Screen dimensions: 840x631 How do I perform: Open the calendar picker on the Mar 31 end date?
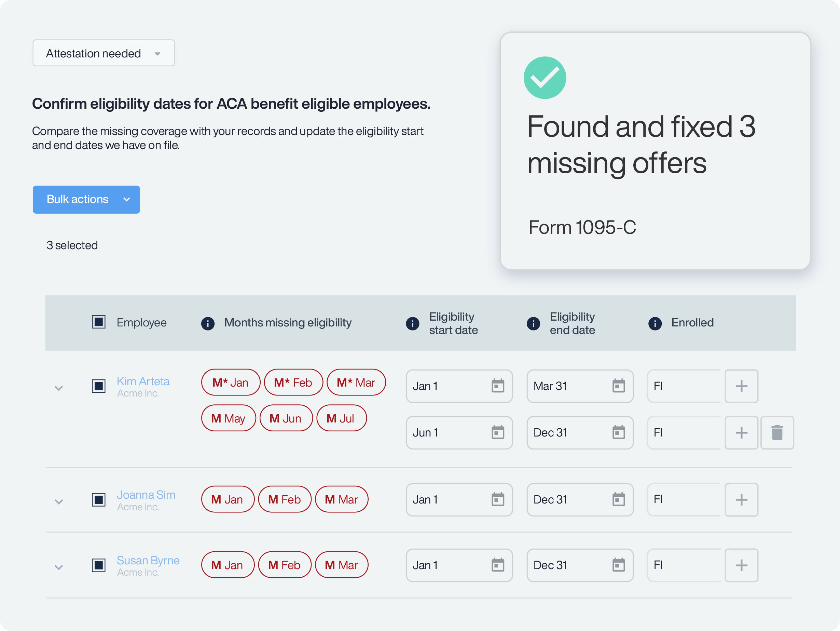point(619,386)
